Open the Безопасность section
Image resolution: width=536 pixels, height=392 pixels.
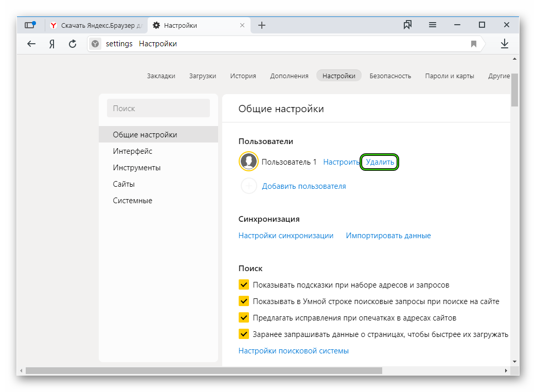[x=390, y=76]
